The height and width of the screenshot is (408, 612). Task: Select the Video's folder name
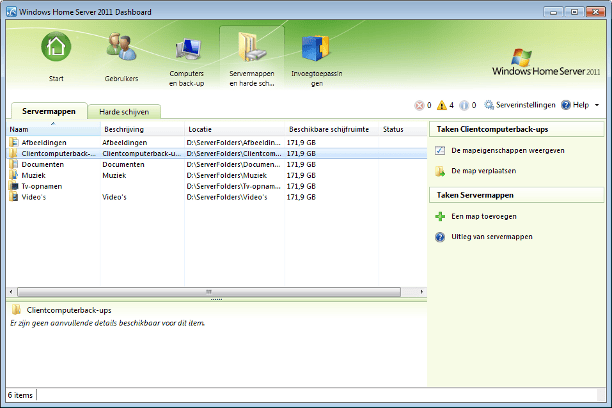click(34, 197)
